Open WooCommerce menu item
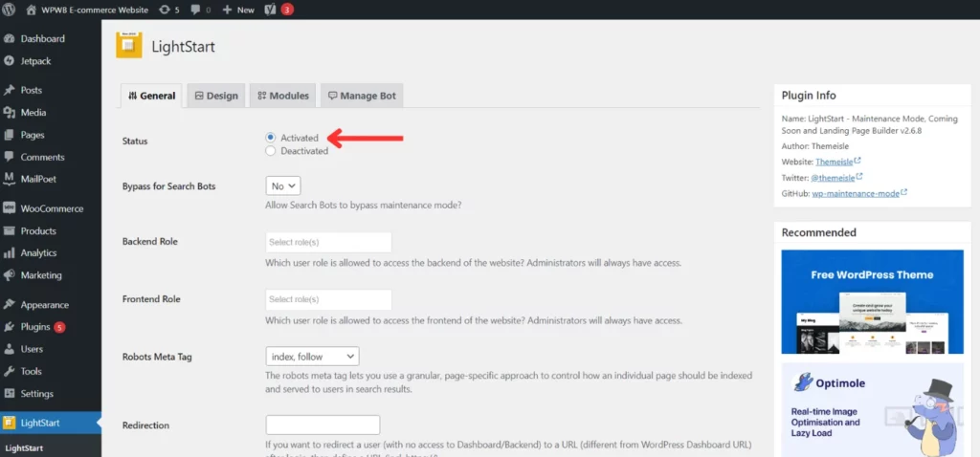 (51, 208)
